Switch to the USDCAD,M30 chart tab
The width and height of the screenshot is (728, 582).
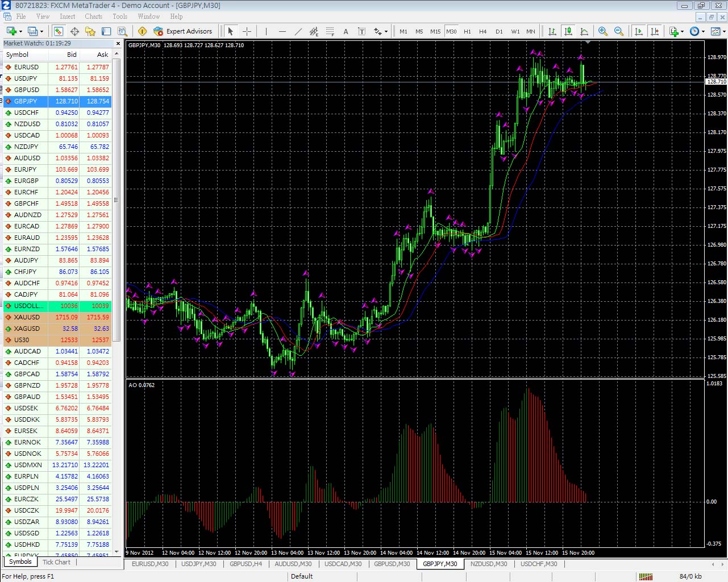pyautogui.click(x=343, y=564)
